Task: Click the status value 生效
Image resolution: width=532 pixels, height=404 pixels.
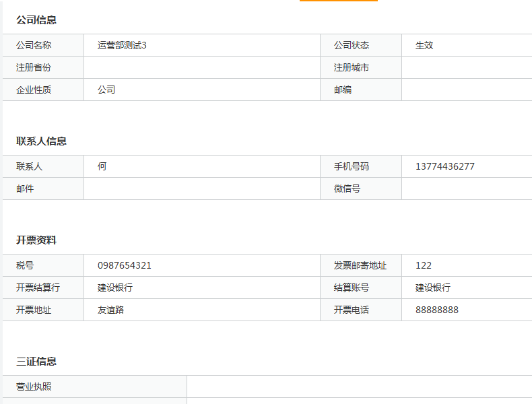Action: [x=424, y=45]
